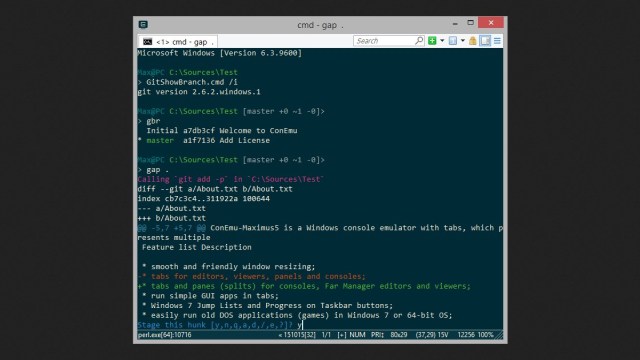Click the 'Microsoft Windows [Version 6.3.9600]' line

tap(220, 53)
